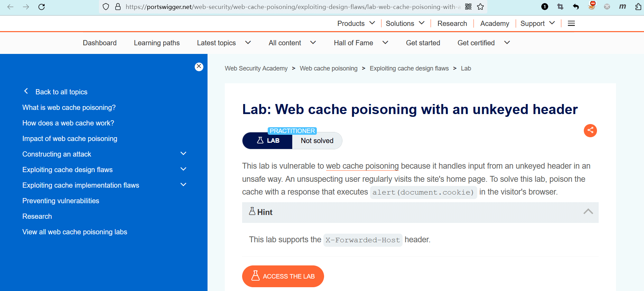Open the hamburger menu icon
644x291 pixels.
pyautogui.click(x=571, y=24)
